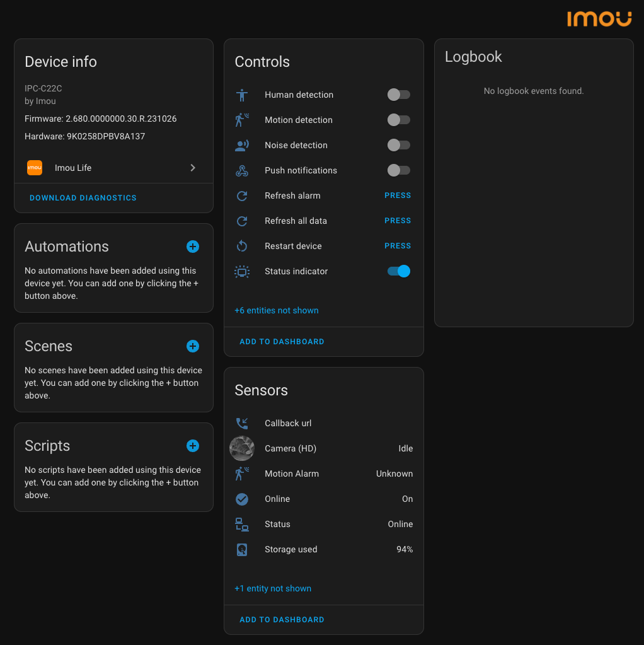Add a new scene with plus icon
644x645 pixels.
pos(193,346)
